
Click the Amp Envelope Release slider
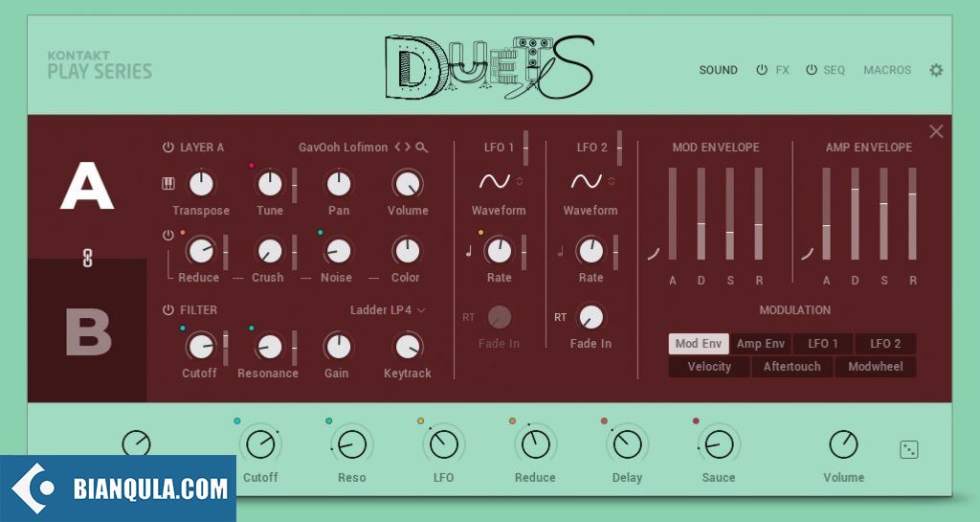[912, 214]
